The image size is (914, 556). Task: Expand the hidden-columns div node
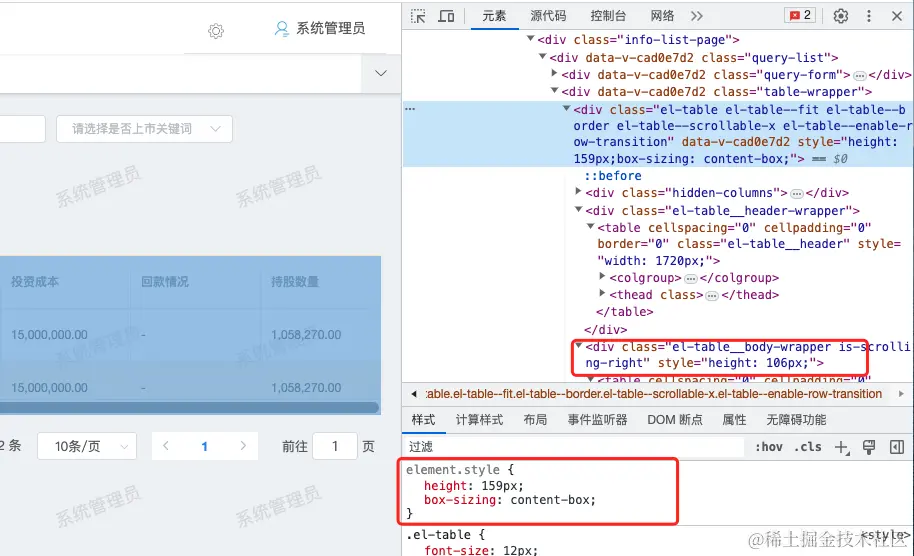pos(578,191)
